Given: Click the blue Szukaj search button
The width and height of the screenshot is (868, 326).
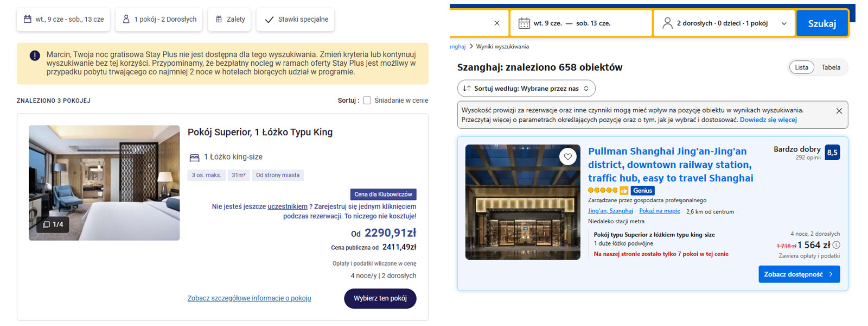Looking at the screenshot, I should tap(822, 23).
